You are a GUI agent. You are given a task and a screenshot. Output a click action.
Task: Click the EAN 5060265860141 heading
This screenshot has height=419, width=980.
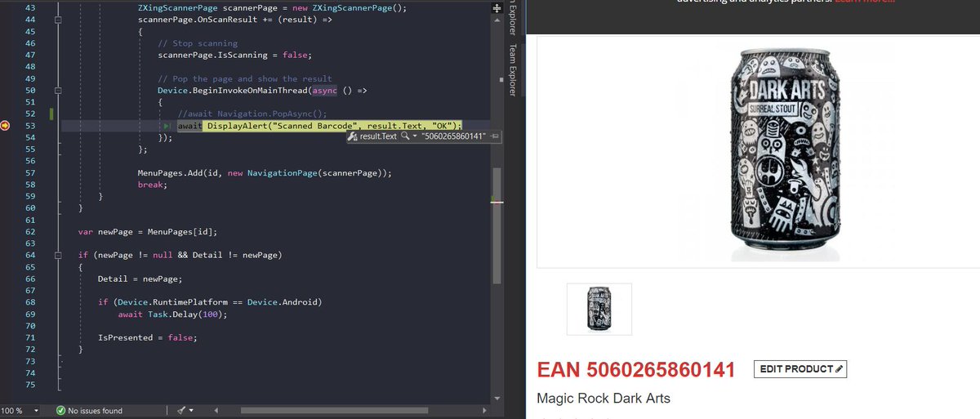tap(636, 370)
